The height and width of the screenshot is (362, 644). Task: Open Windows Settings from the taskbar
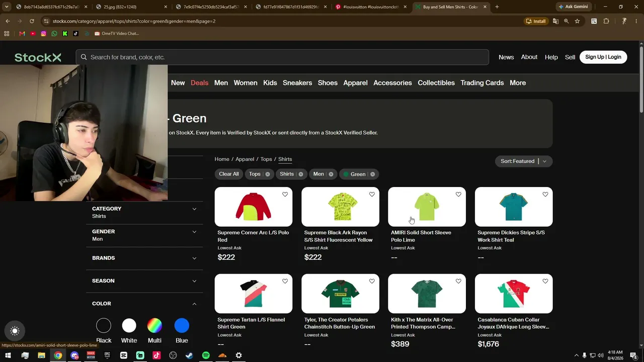[x=239, y=355]
